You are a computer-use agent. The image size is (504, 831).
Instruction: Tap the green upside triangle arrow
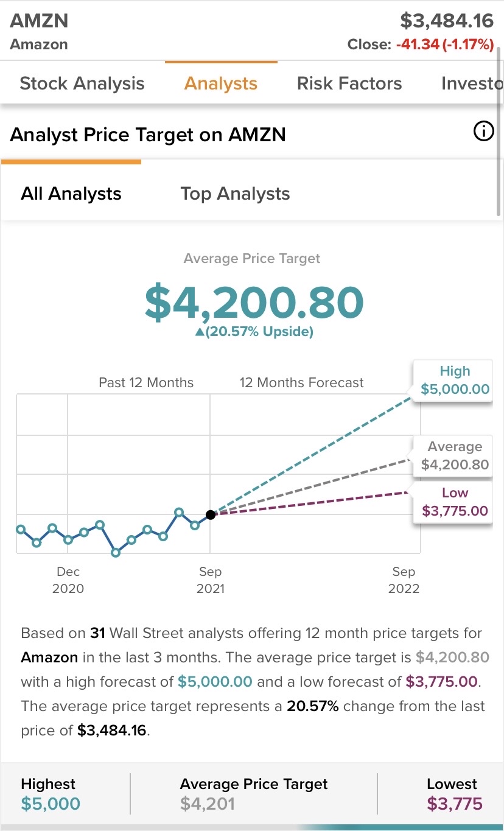pyautogui.click(x=199, y=332)
